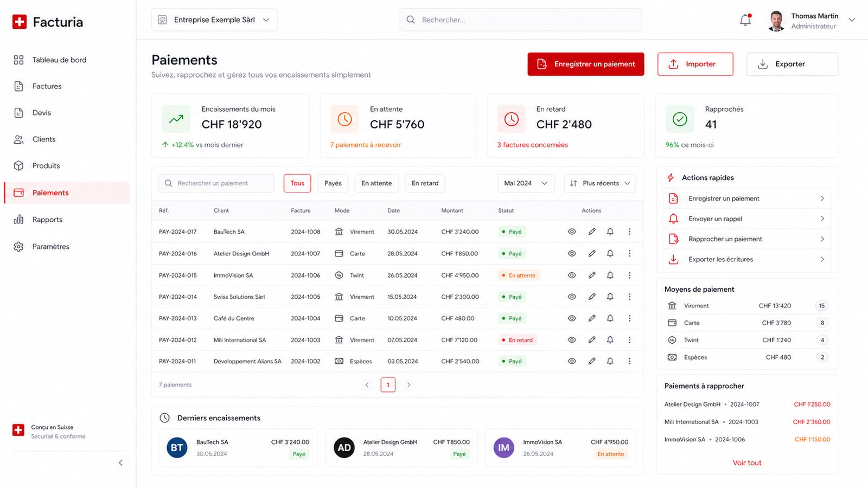Collapse the sidebar with the bottom arrow
Screen dimensions: 868x488
click(x=120, y=463)
